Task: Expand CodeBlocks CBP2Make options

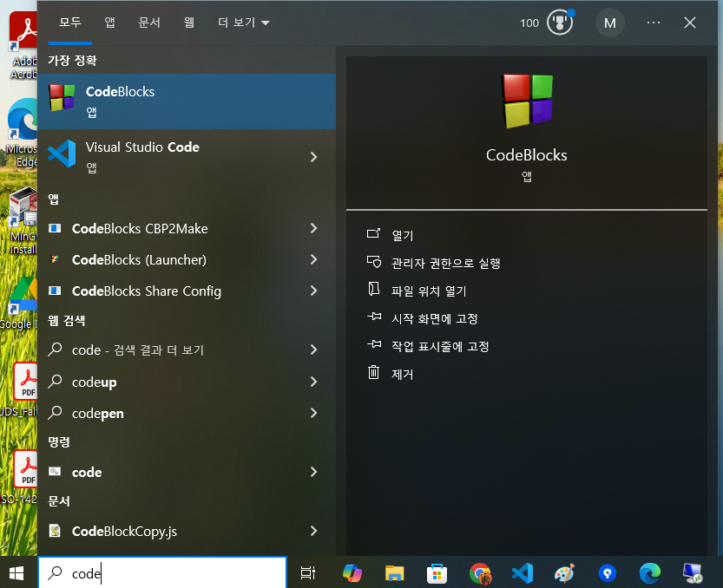Action: click(313, 228)
